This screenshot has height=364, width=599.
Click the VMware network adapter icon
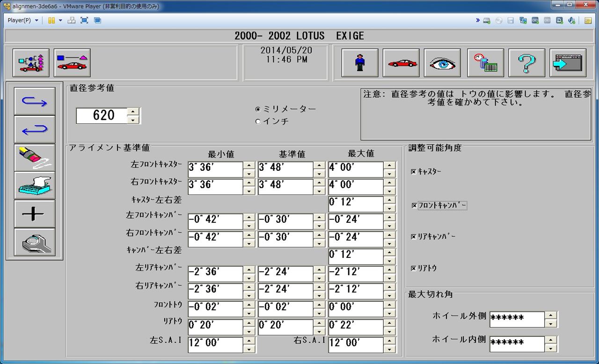tap(523, 21)
